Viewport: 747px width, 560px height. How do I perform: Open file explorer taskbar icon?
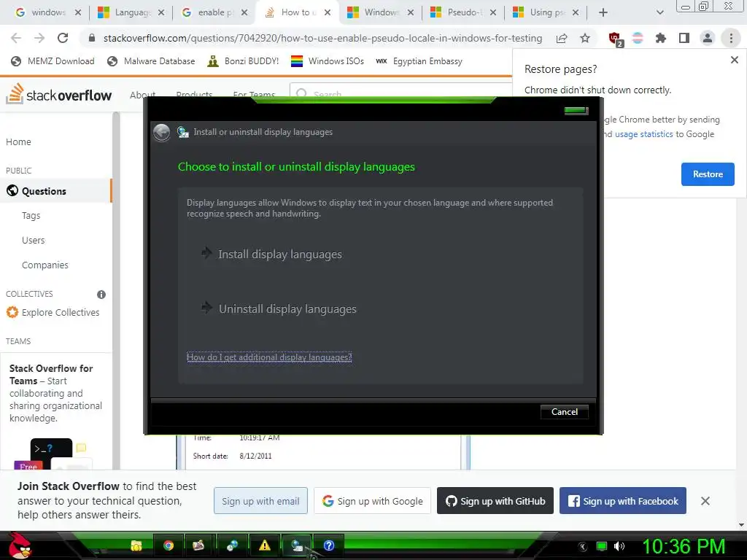click(x=136, y=545)
